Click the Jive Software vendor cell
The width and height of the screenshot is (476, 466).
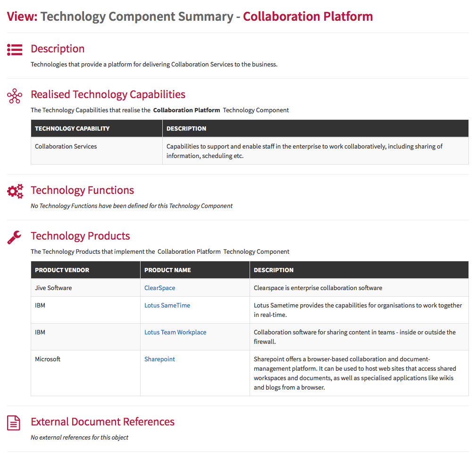point(85,288)
